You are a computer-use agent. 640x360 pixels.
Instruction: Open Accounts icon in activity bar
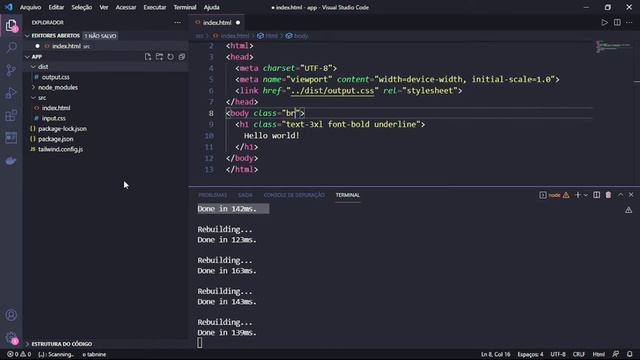[x=11, y=315]
